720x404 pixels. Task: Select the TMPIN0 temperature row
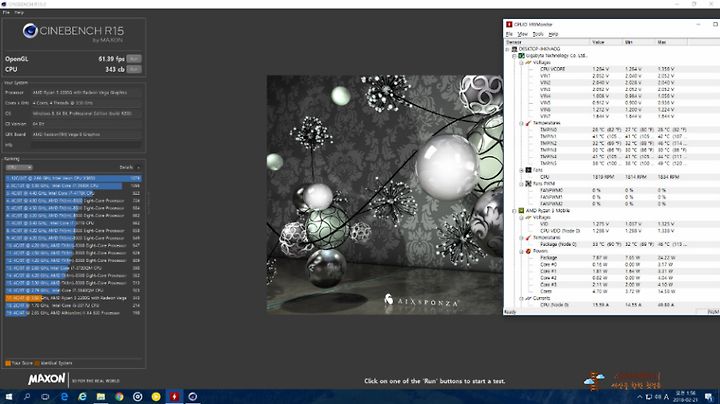coord(612,130)
